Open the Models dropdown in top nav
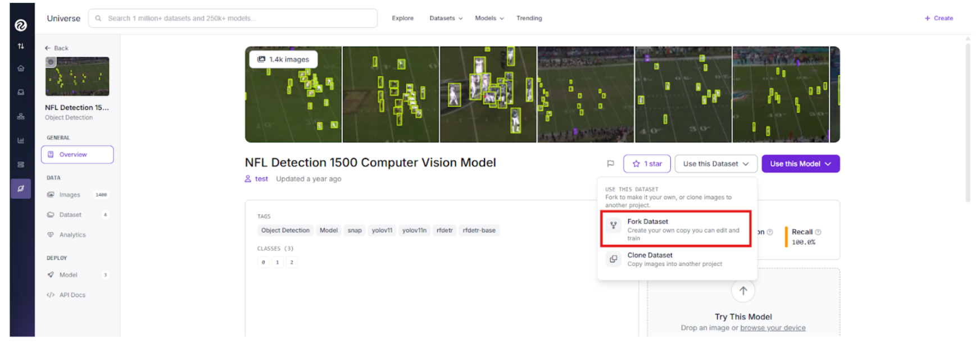 click(x=489, y=19)
